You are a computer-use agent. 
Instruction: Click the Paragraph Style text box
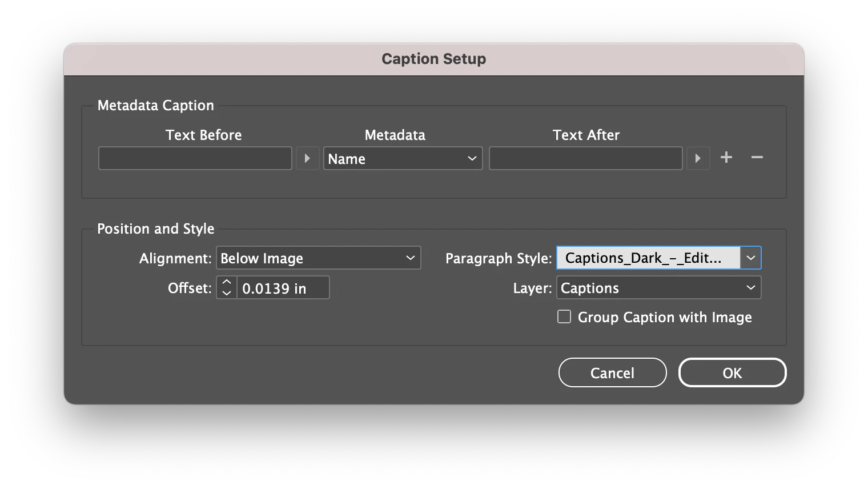pyautogui.click(x=648, y=258)
